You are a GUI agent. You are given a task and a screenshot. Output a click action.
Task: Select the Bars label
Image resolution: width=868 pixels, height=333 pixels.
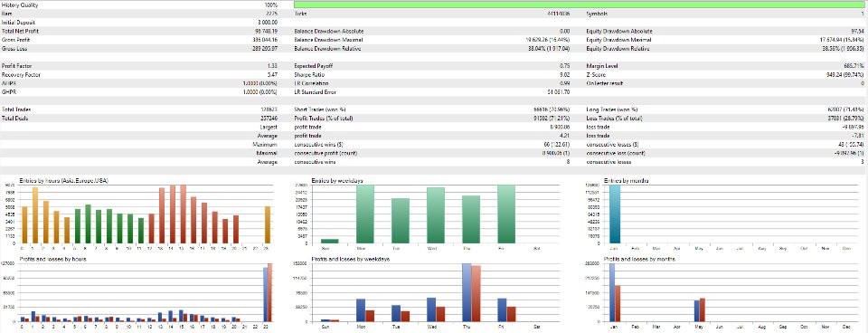[7, 14]
